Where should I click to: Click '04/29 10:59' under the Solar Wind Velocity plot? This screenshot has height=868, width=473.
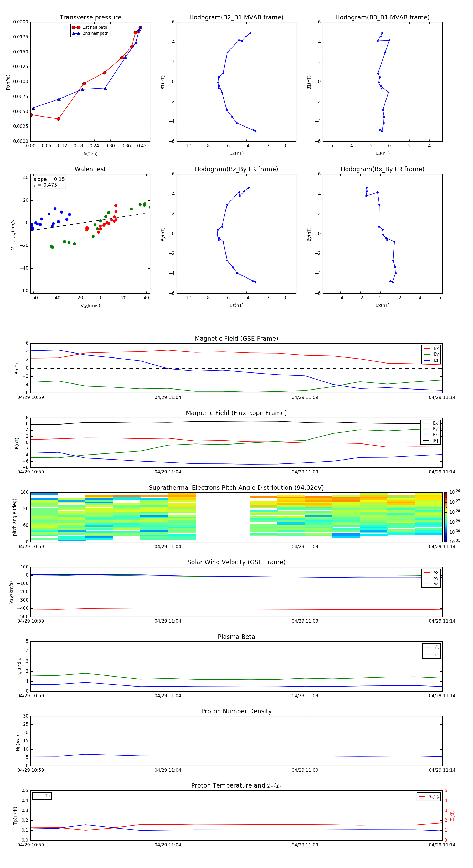click(x=31, y=621)
